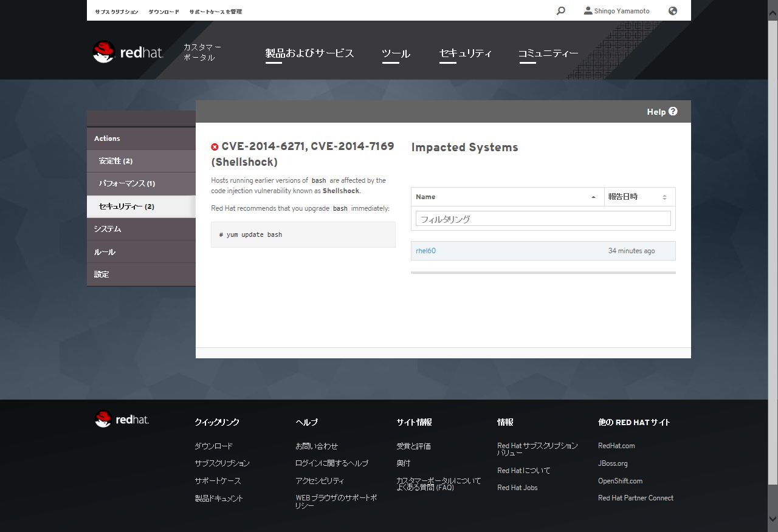Open footer サポートケース link
This screenshot has width=778, height=532.
tap(218, 480)
